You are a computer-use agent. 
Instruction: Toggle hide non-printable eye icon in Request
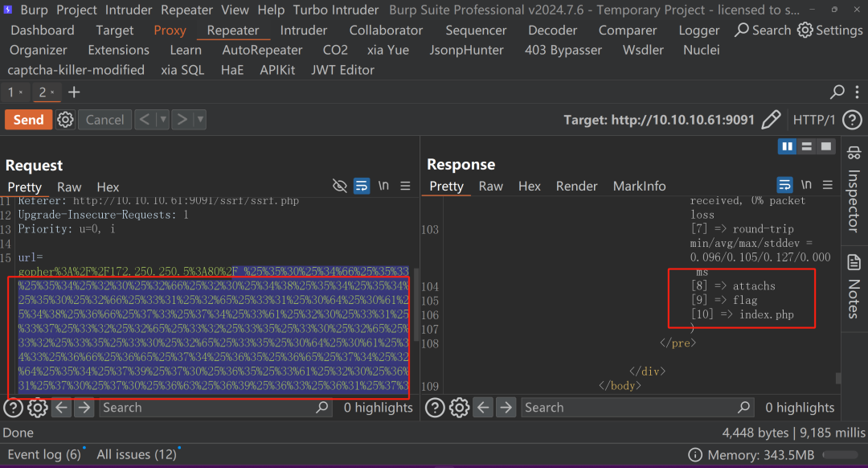click(x=339, y=186)
